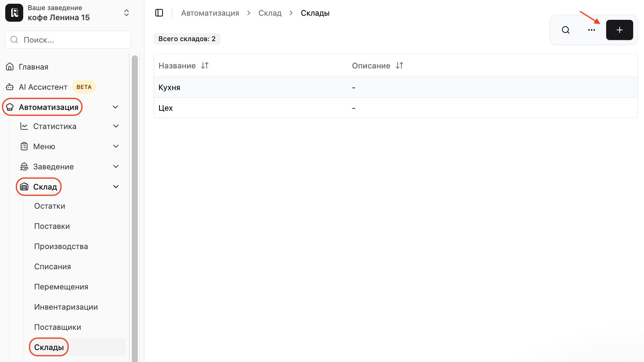This screenshot has width=644, height=362.
Task: Open the establishment switcher кофе Ленина 15
Action: click(x=68, y=13)
